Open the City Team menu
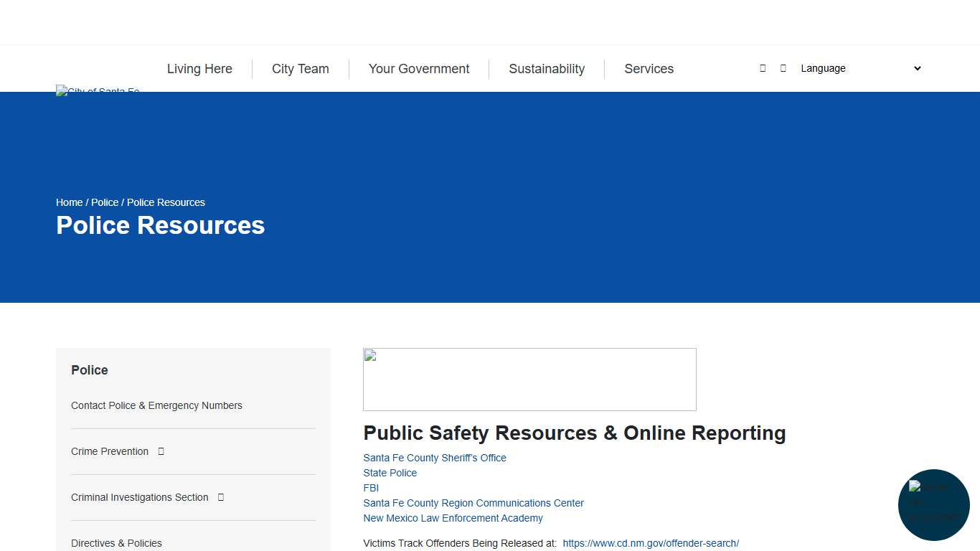The width and height of the screenshot is (980, 551). click(300, 69)
